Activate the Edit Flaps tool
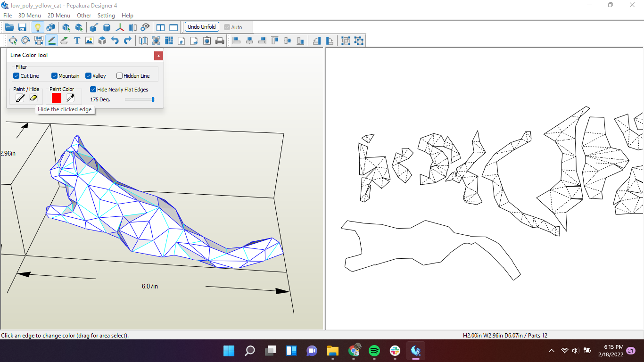This screenshot has width=644, height=362. pyautogui.click(x=64, y=41)
